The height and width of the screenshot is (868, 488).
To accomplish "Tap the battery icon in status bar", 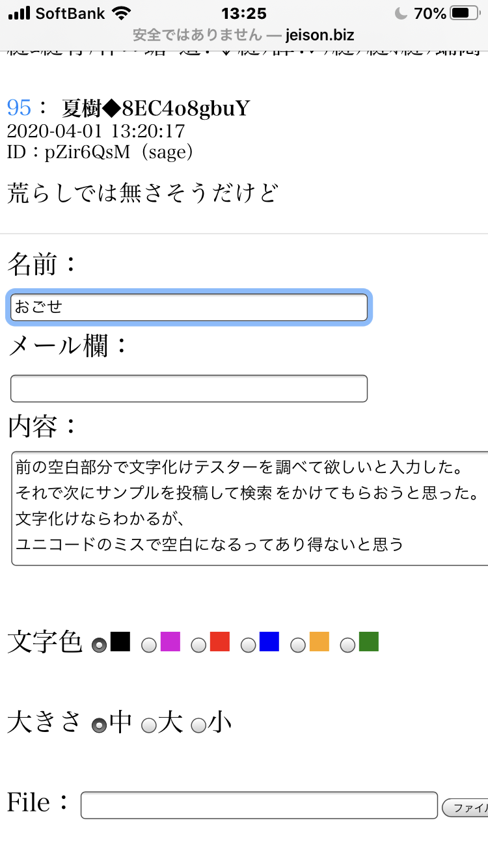I will click(x=464, y=13).
